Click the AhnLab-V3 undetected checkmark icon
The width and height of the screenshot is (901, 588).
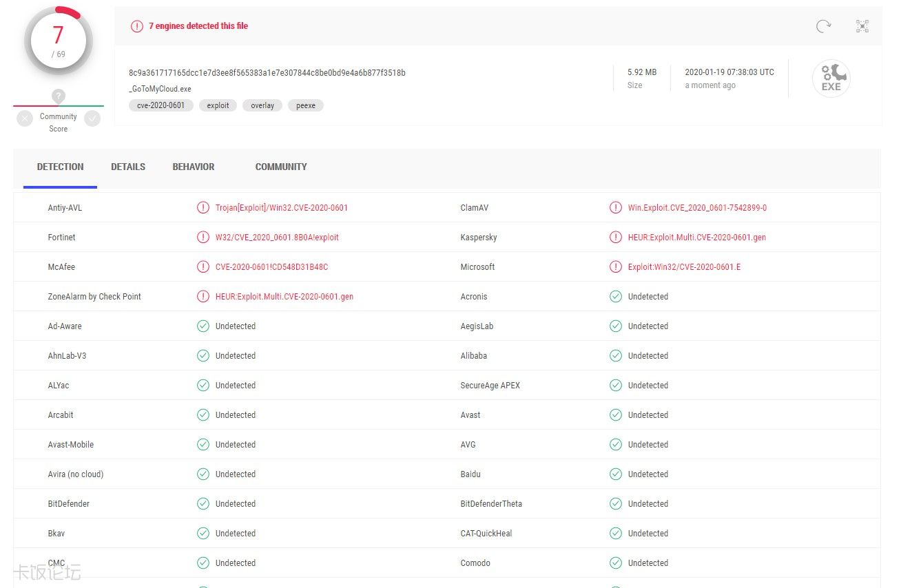203,355
